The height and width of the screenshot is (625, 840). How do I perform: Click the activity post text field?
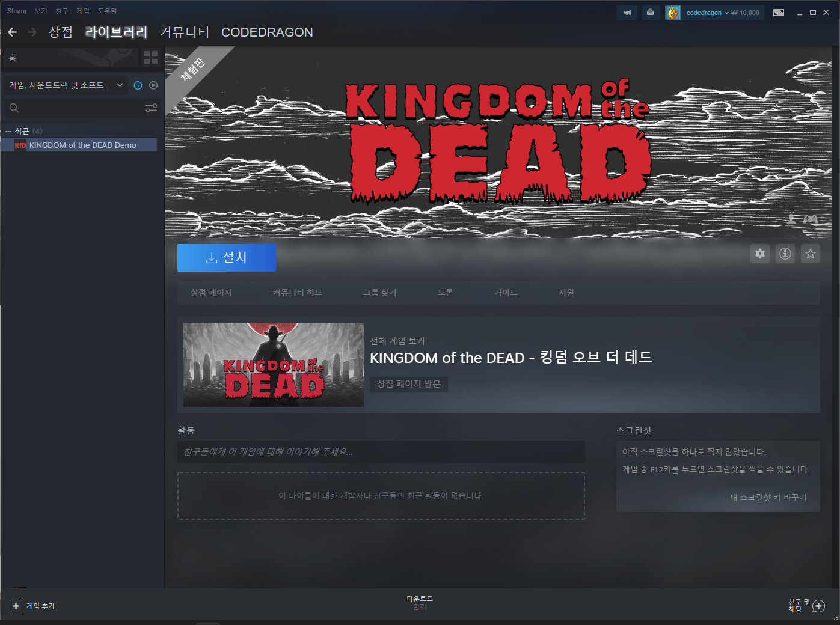click(x=381, y=452)
